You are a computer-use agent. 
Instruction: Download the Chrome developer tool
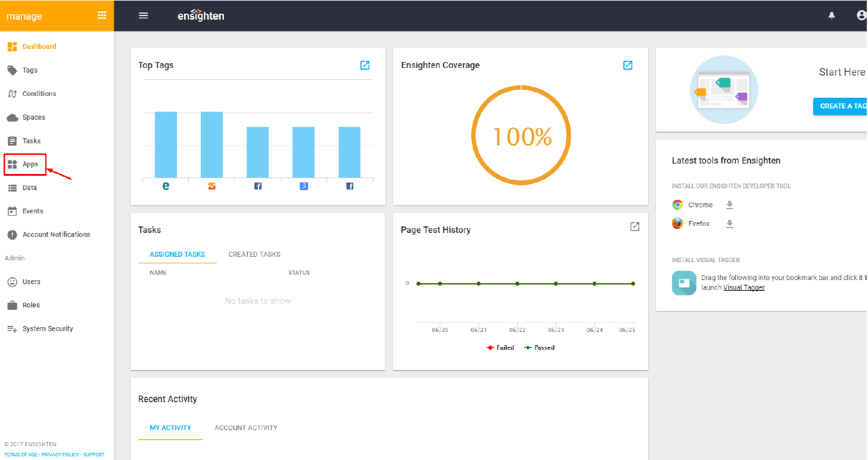tap(729, 205)
